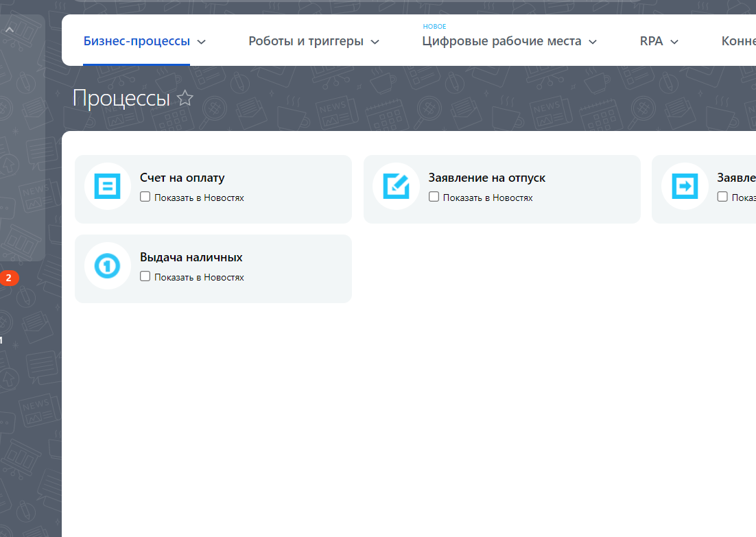Open the Заявление на отпуск process link
The width and height of the screenshot is (756, 537).
487,178
